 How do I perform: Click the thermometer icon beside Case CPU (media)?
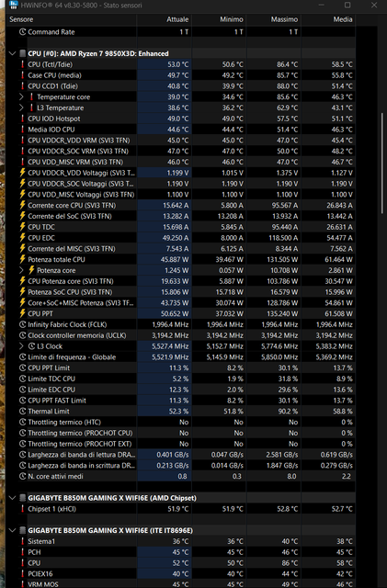pos(23,75)
